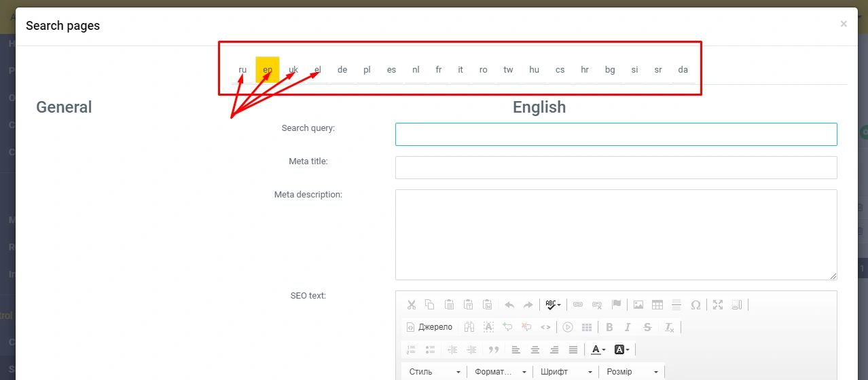Insert a table in the SEO text editor
Screen dimensions: 868x380
point(657,305)
